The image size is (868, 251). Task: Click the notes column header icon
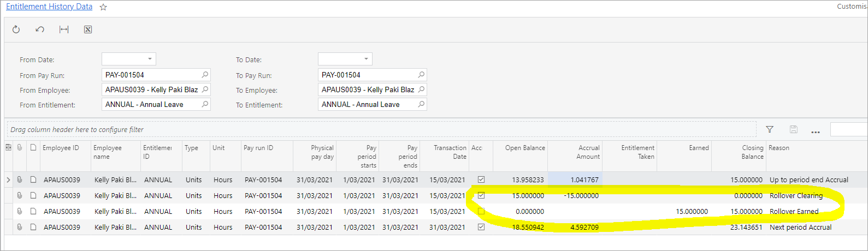click(33, 147)
